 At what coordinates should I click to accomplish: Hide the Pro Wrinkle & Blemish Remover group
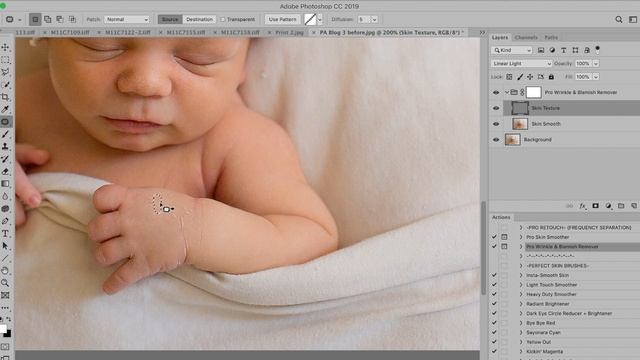(x=496, y=93)
